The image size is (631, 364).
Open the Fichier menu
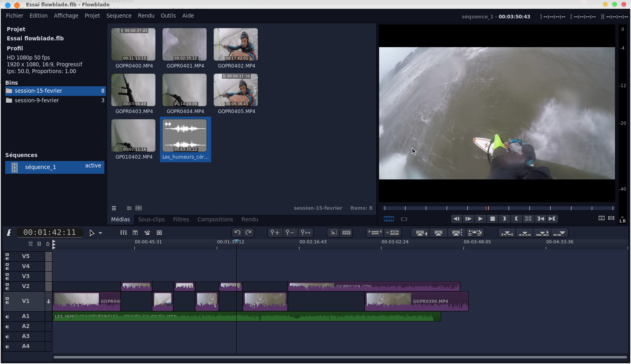click(15, 16)
